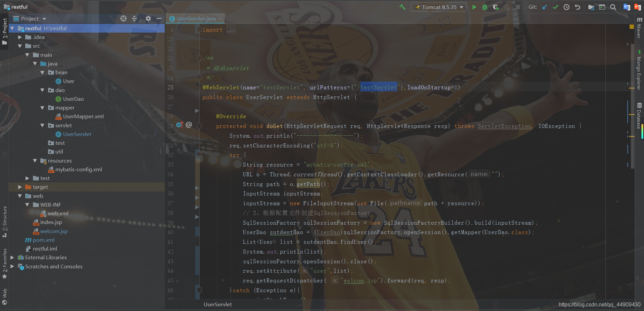Click the Stop square icon

[518, 7]
